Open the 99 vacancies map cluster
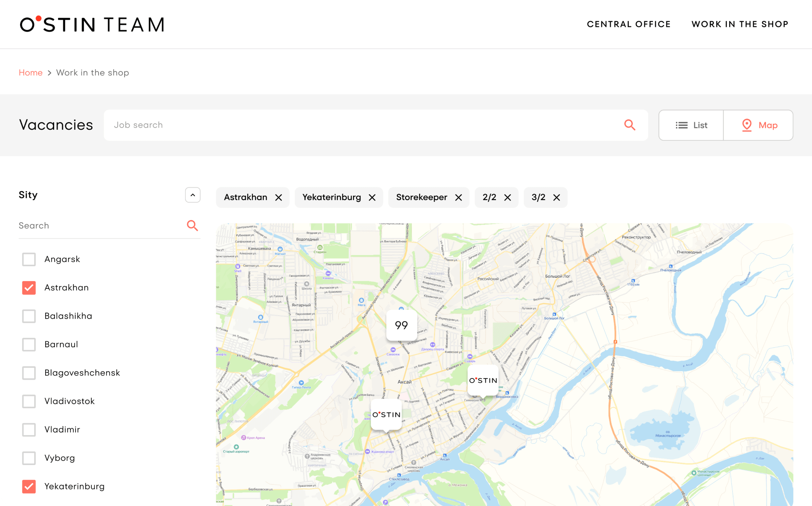812x506 pixels. pos(401,326)
